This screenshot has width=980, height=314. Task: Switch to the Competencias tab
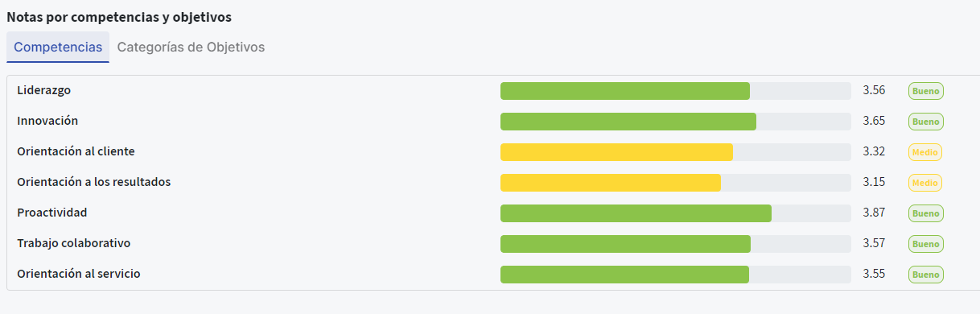pyautogui.click(x=58, y=47)
